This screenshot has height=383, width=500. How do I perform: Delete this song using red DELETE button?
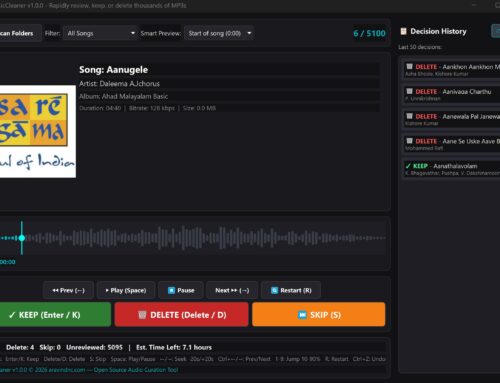(182, 315)
